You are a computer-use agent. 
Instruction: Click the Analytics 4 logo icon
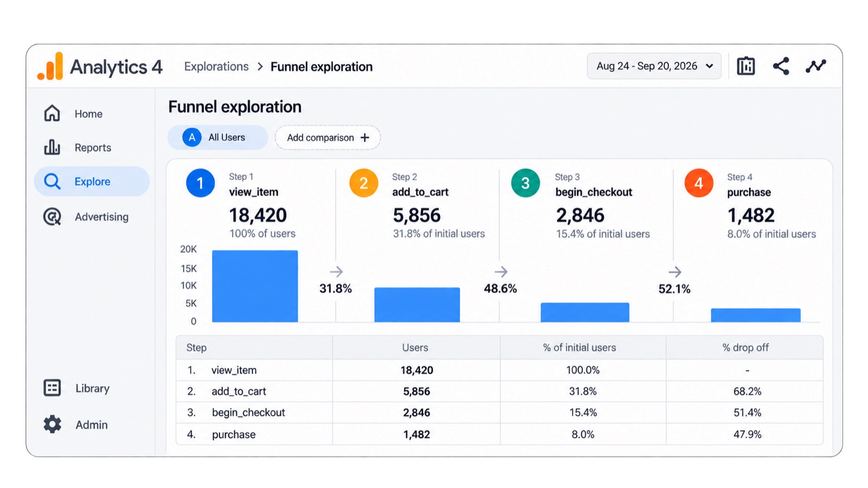point(50,67)
